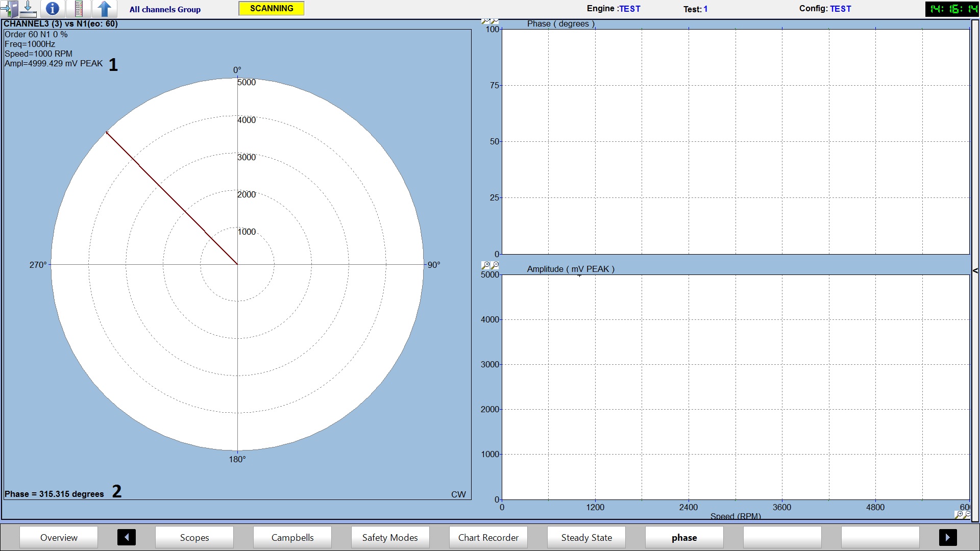This screenshot has width=980, height=551.
Task: Open the channel checklist icon
Action: (78, 9)
